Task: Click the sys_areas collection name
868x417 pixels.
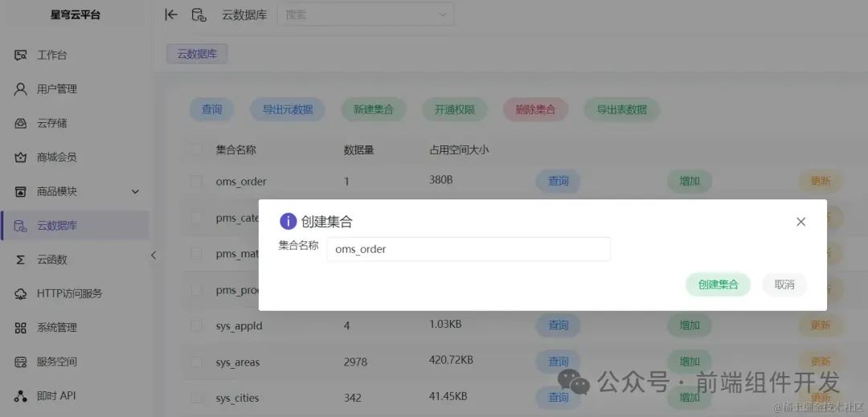Action: click(237, 363)
